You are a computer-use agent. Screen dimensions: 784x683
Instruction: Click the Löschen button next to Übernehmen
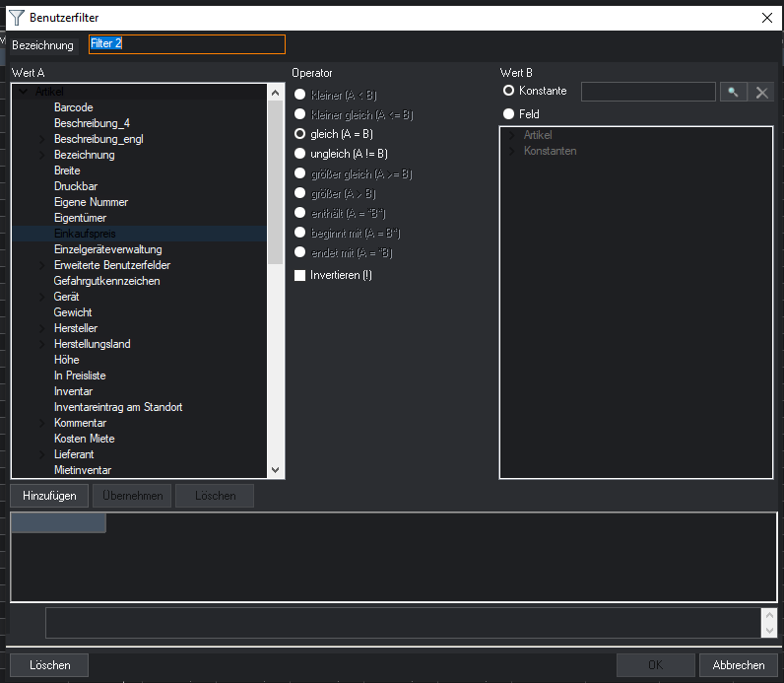tap(215, 496)
